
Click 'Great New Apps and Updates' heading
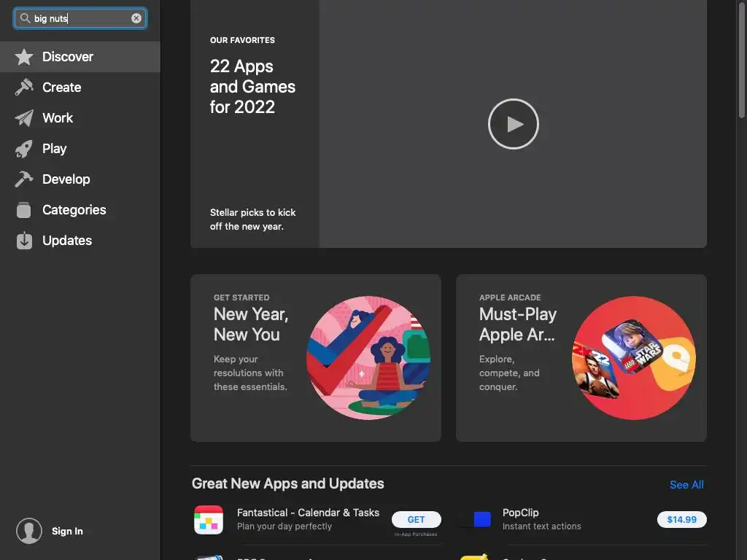(287, 484)
